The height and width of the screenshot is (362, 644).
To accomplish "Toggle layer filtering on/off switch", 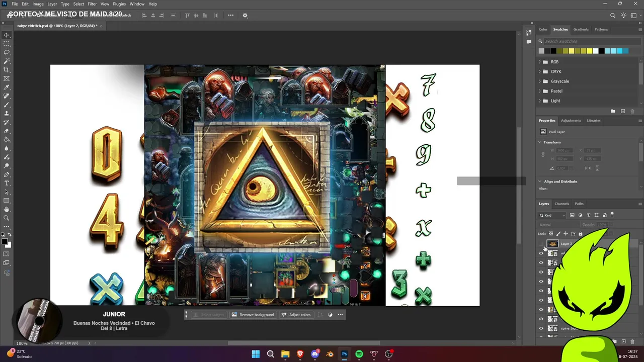I will 612,215.
